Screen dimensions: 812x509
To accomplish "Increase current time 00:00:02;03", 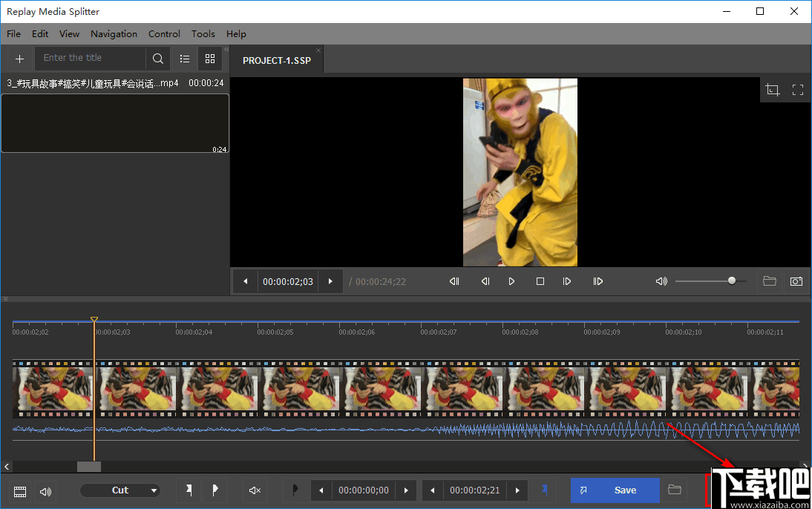I will point(330,282).
